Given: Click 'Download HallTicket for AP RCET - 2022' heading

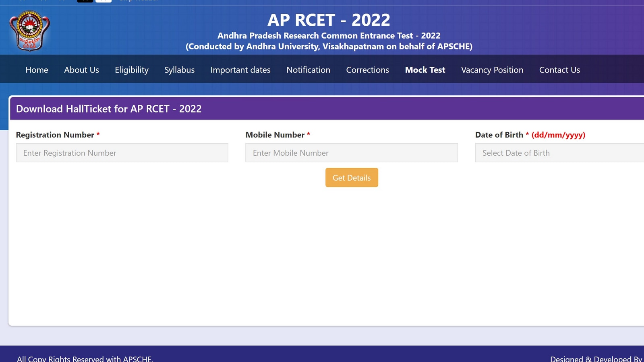Looking at the screenshot, I should (x=109, y=109).
